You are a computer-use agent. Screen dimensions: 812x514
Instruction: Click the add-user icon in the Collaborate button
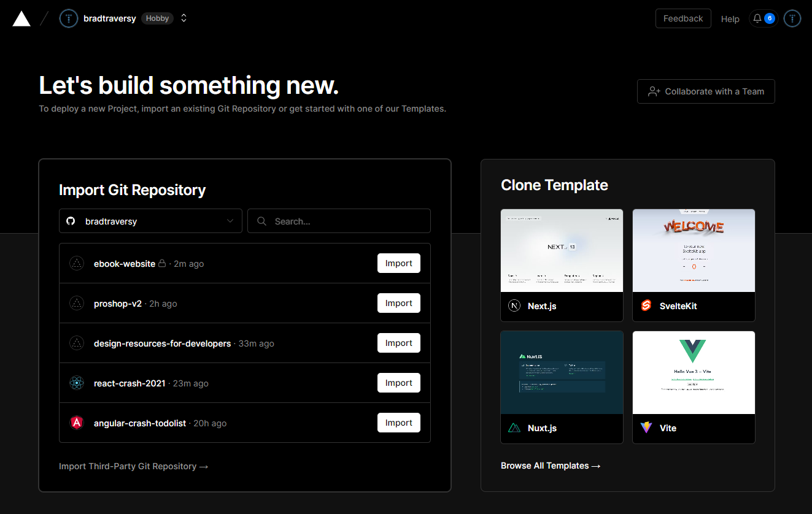click(654, 91)
